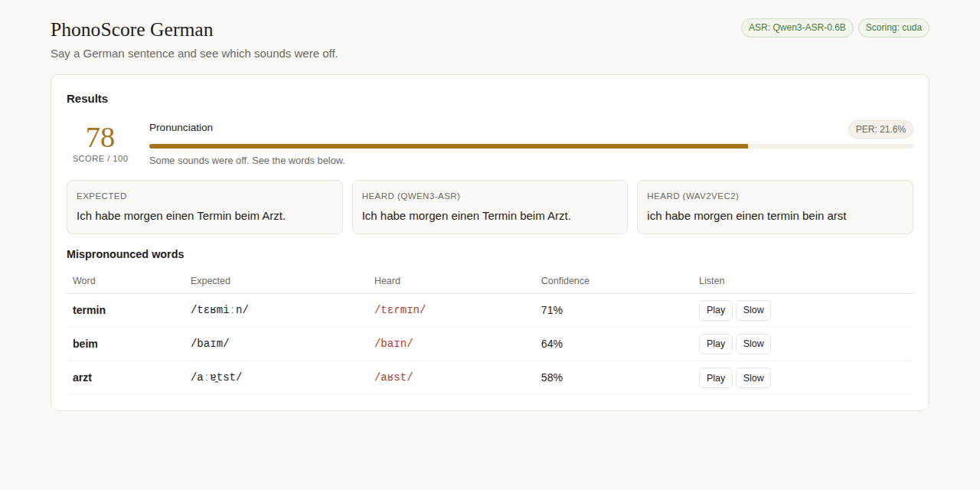Viewport: 980px width, 490px height.
Task: Click heard phonemes /aʁst/
Action: [394, 377]
